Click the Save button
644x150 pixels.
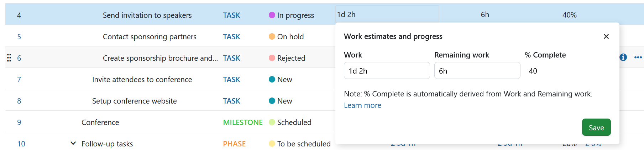click(x=596, y=127)
